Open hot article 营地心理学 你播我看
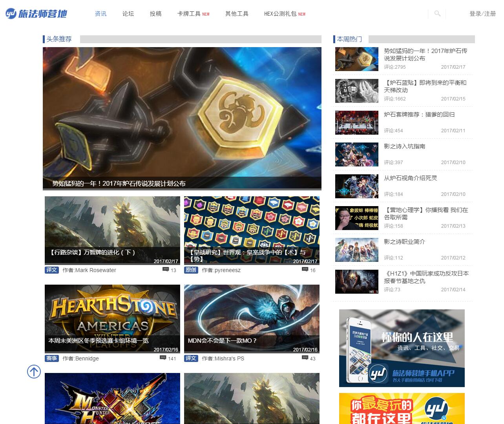Viewport: 504px width, 424px height. coord(426,214)
